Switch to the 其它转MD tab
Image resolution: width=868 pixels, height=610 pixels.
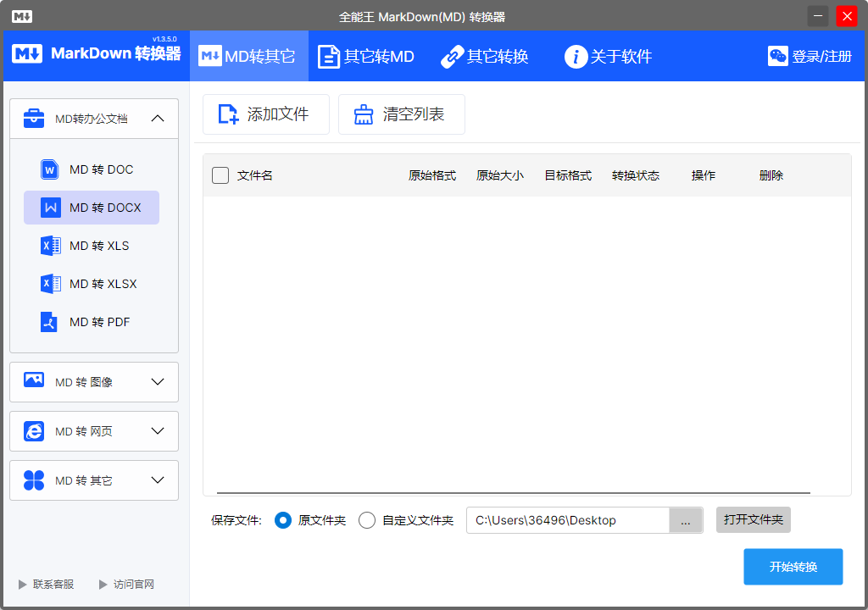click(x=366, y=56)
